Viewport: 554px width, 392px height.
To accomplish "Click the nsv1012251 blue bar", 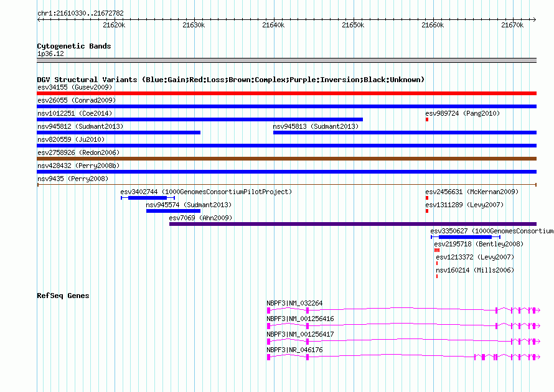I will 200,119.
